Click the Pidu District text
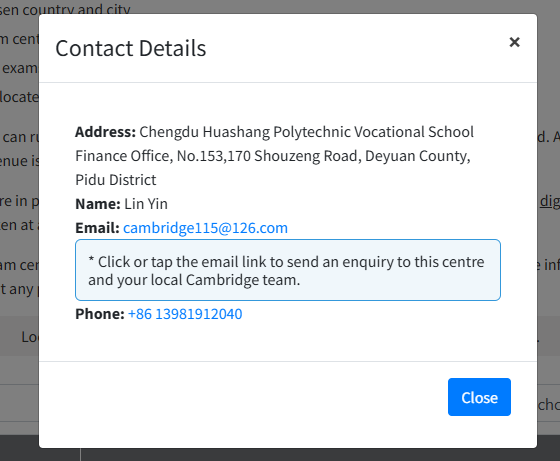 click(116, 180)
